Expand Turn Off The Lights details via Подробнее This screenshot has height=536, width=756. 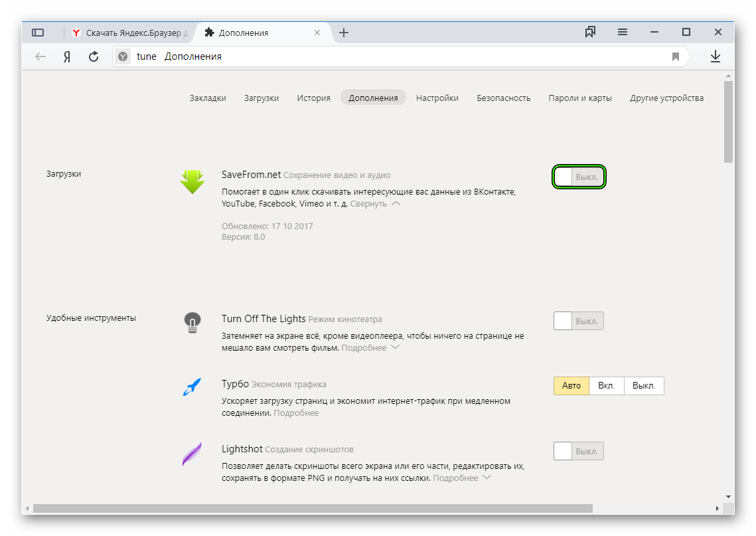pos(370,348)
